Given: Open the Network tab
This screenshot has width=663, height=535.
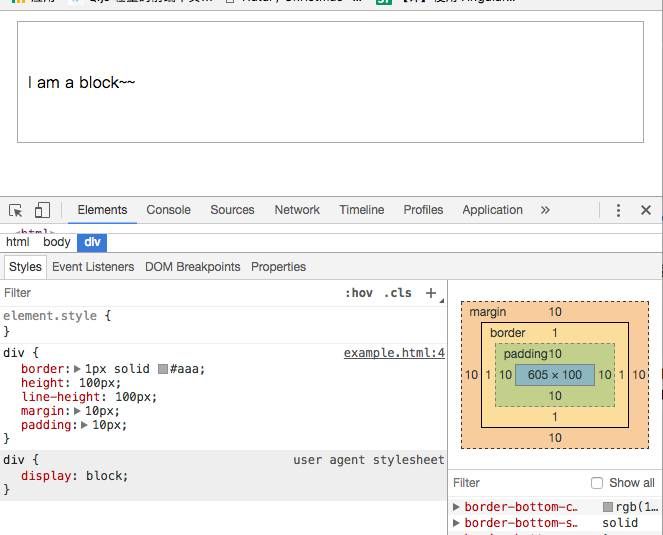Looking at the screenshot, I should 297,210.
